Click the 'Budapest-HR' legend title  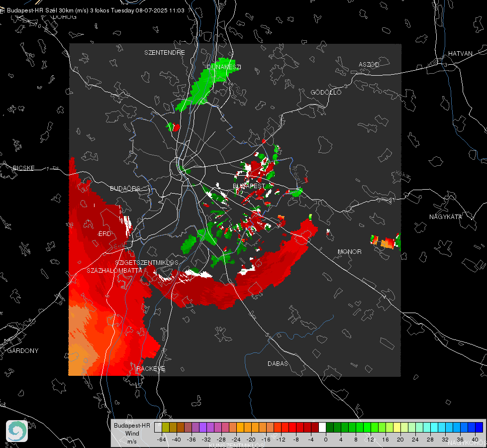[132, 426]
